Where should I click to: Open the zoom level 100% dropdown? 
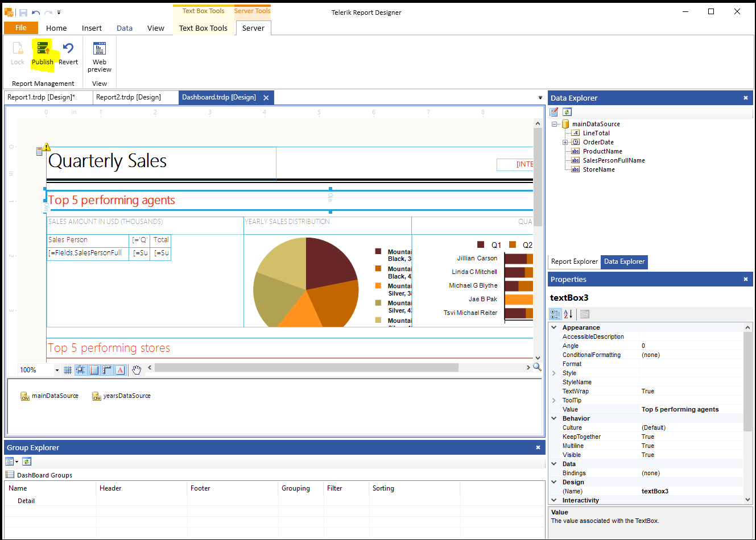click(57, 370)
